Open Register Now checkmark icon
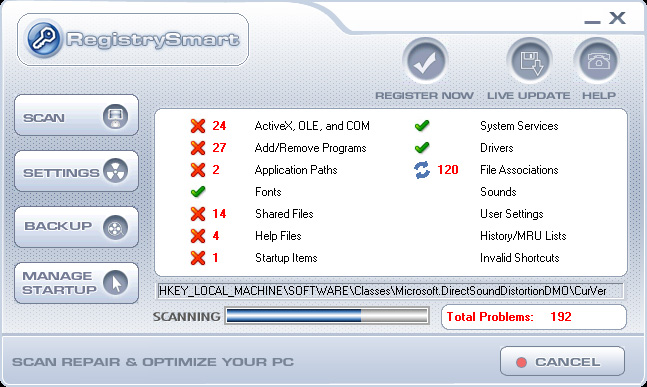Screen dimensions: 647x387 425,61
